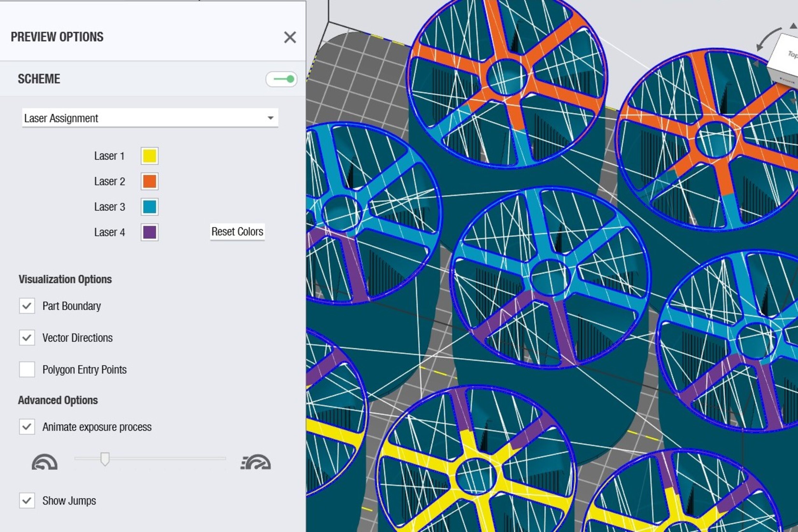Close the Preview Options panel
The height and width of the screenshot is (532, 798).
tap(290, 37)
